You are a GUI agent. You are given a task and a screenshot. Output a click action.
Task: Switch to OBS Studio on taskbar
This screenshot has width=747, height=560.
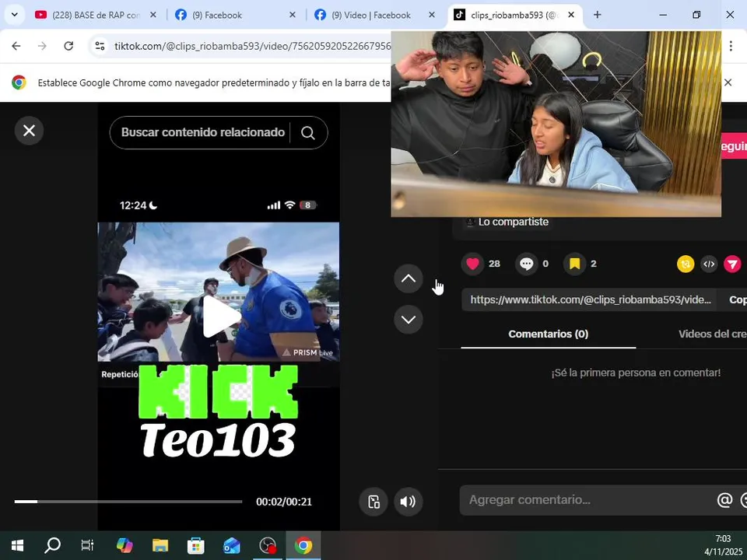pyautogui.click(x=268, y=545)
